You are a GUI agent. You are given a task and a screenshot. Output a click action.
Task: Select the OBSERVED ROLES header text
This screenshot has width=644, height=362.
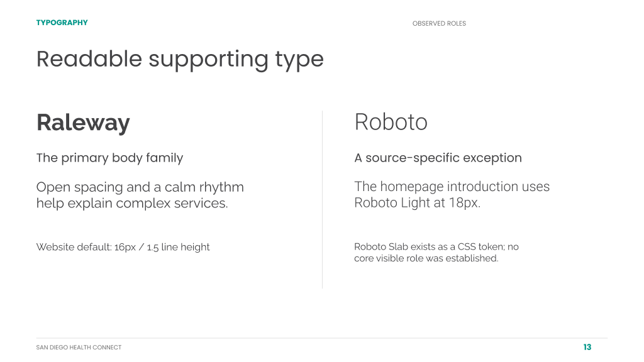(x=439, y=23)
